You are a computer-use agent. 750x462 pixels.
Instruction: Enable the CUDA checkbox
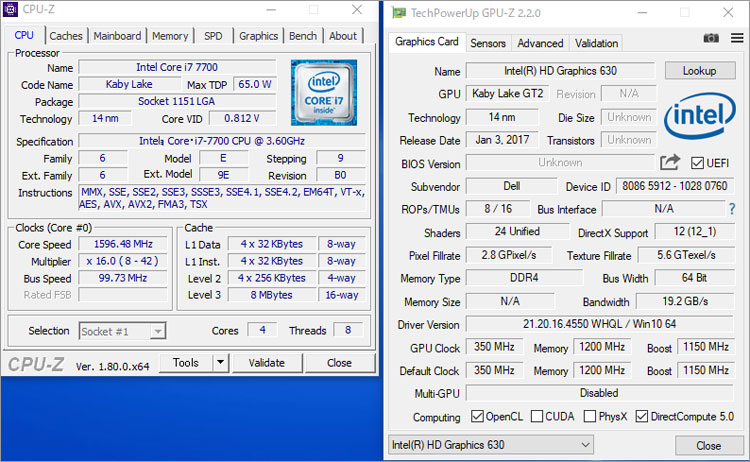coord(537,416)
